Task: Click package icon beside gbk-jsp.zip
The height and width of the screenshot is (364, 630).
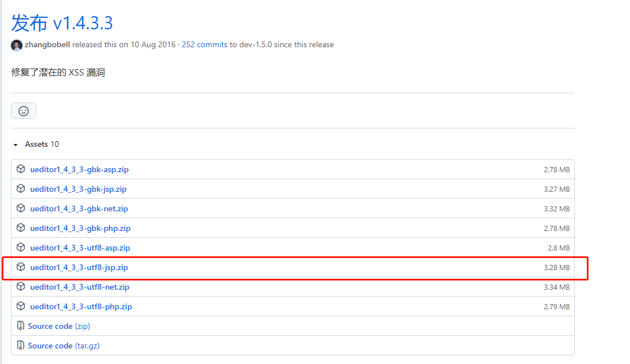Action: [21, 188]
